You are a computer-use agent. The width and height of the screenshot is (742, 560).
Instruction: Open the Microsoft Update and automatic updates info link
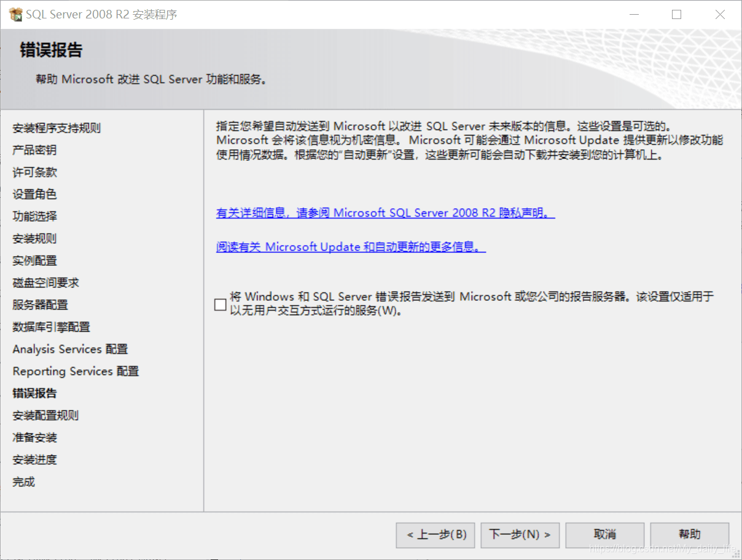coord(351,247)
